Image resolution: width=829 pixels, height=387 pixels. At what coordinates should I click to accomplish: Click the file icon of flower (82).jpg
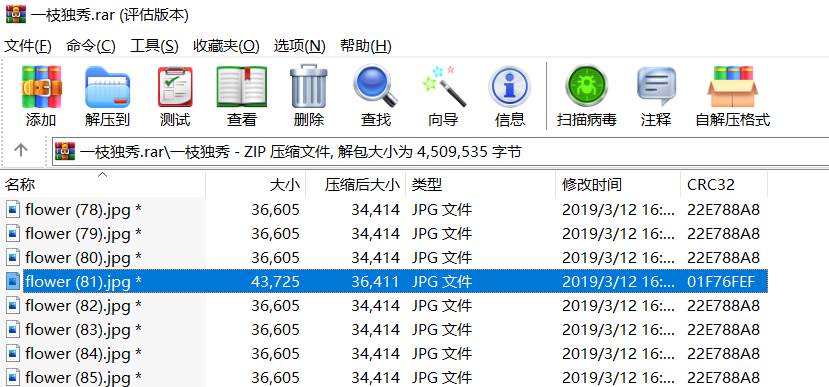pos(13,306)
